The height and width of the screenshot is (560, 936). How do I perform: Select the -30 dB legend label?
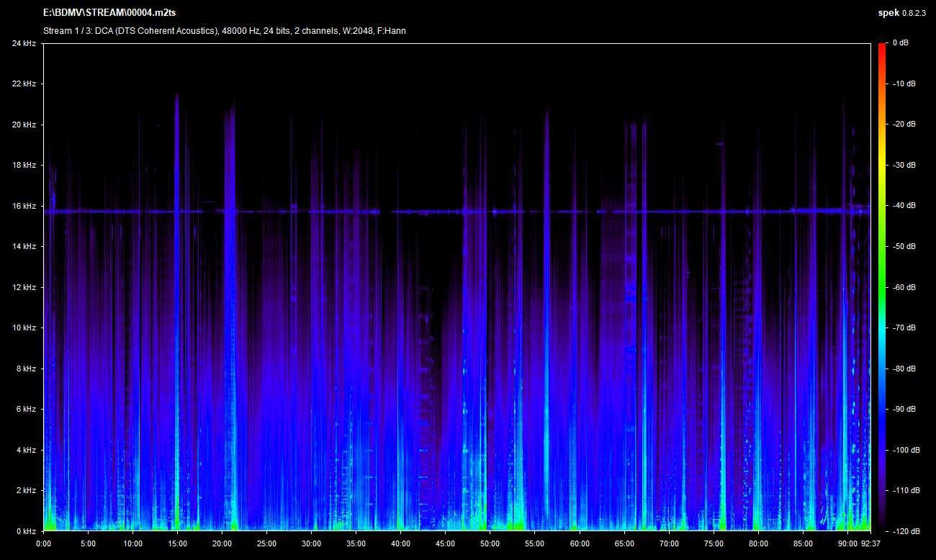903,165
